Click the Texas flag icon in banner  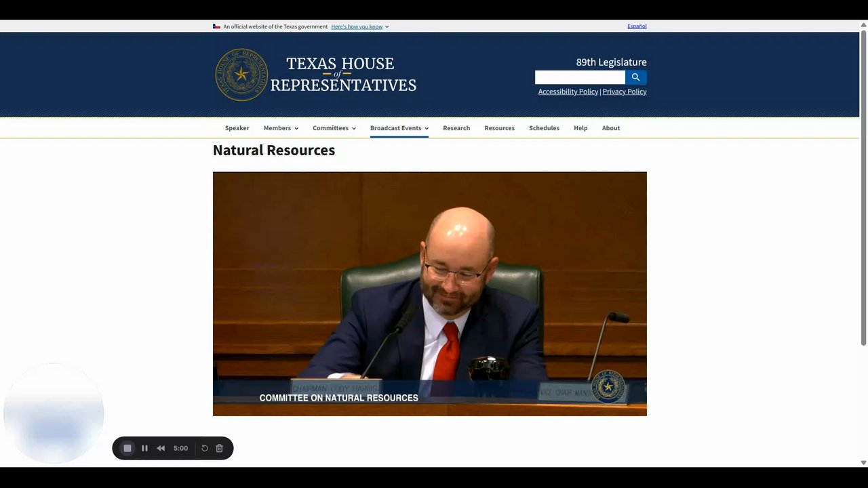[216, 26]
